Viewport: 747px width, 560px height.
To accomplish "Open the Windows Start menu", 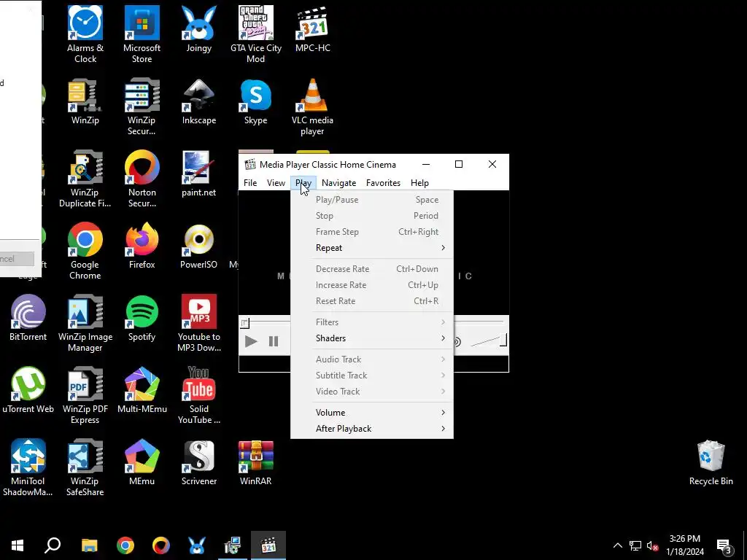I will tap(18, 545).
